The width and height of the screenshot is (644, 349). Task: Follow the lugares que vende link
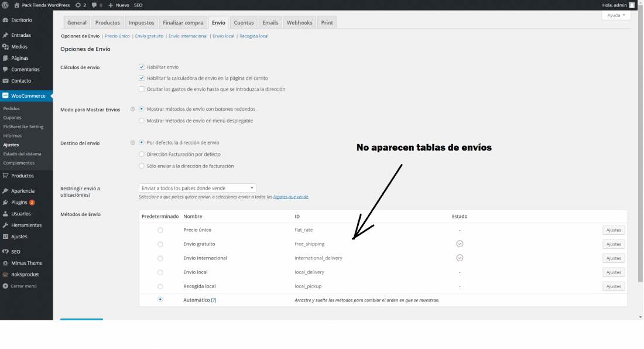click(x=290, y=197)
